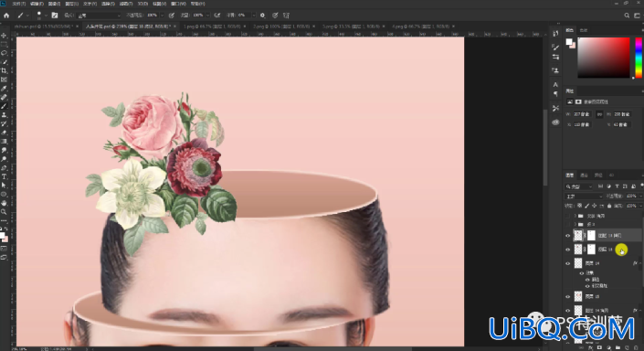Hide the 图层 14 layer via eye icon

(x=568, y=263)
